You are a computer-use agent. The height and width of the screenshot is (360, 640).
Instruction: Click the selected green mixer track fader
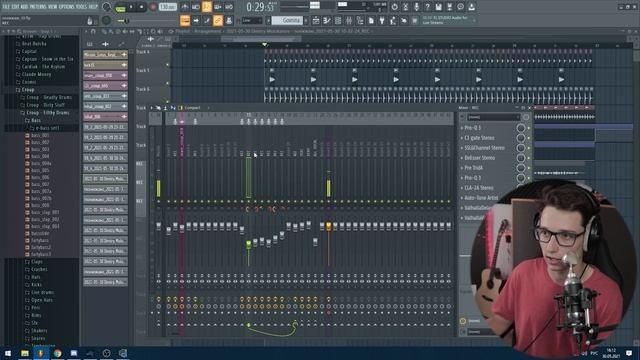coord(249,244)
